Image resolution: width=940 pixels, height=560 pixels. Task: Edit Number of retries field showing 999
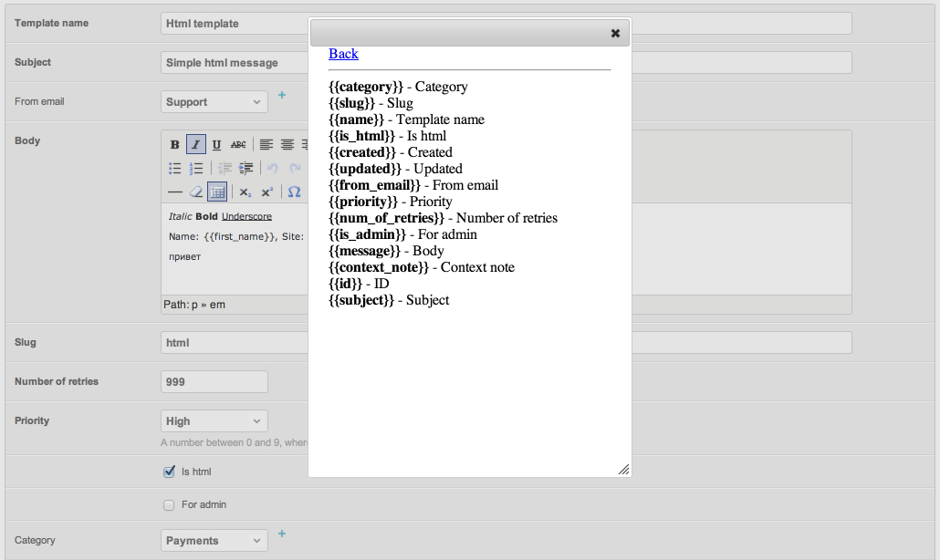214,381
